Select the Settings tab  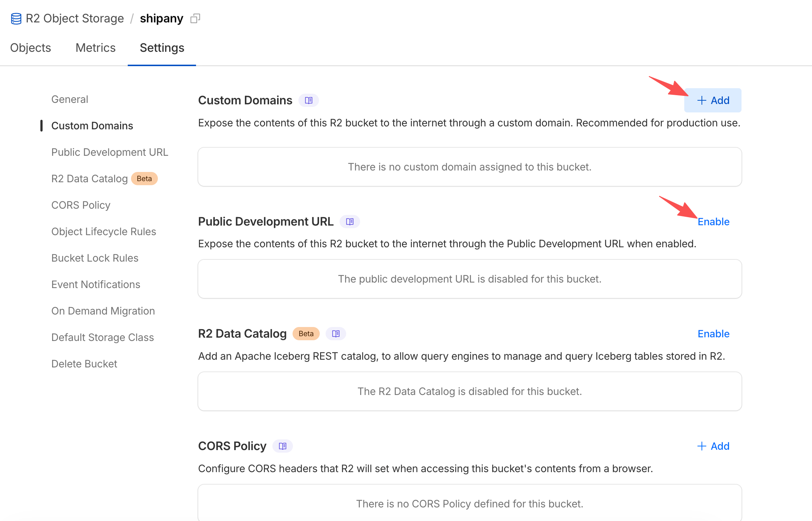(x=162, y=48)
